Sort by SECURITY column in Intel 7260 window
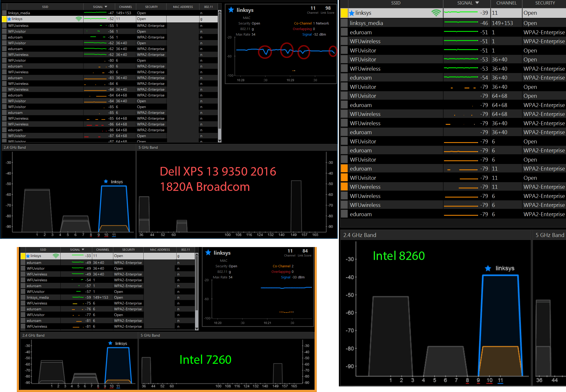 tap(128, 250)
